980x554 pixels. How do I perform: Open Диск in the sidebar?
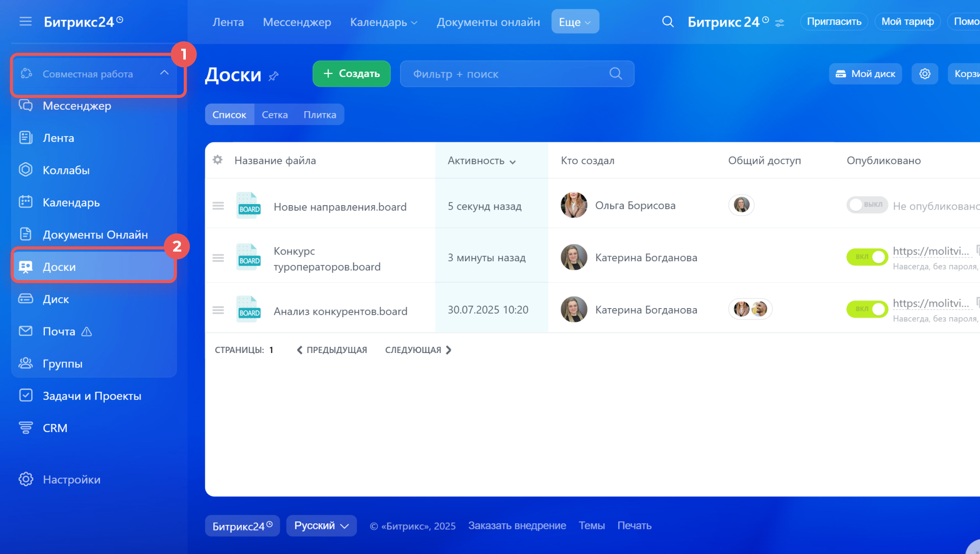(56, 299)
